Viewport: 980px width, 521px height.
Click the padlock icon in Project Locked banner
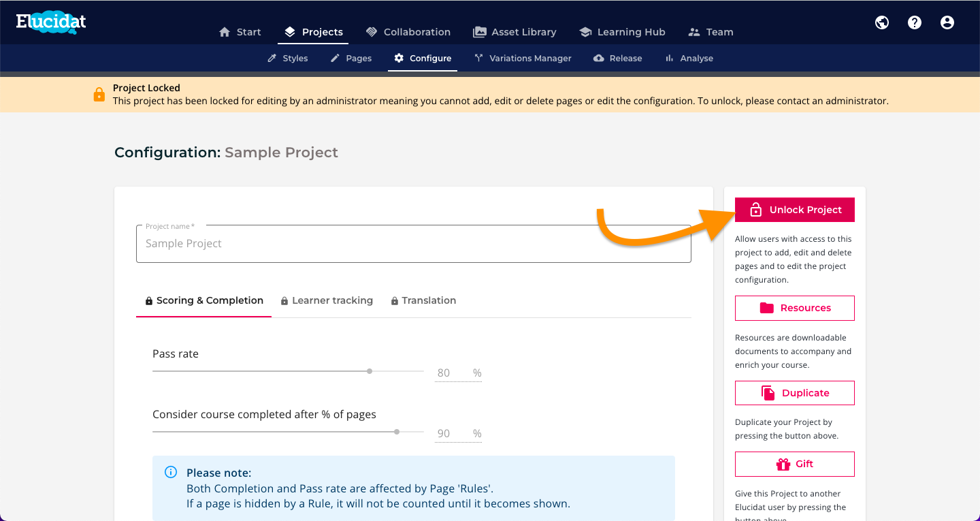[x=99, y=94]
